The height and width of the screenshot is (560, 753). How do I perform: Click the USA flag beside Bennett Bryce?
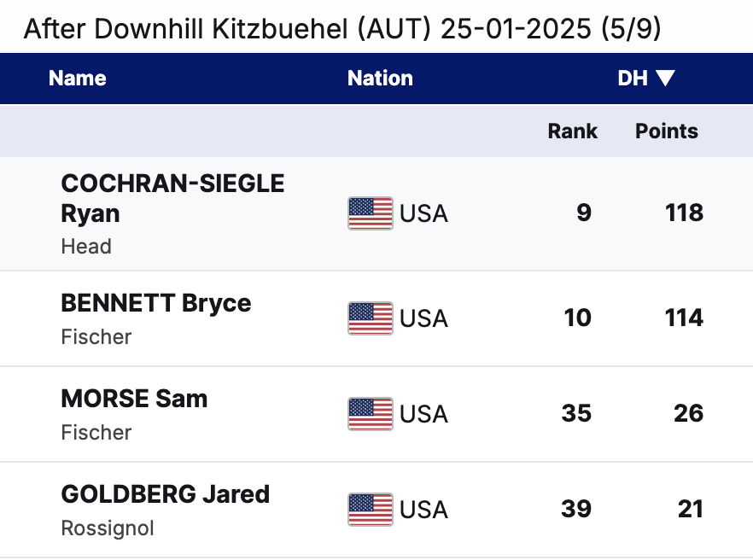point(371,318)
